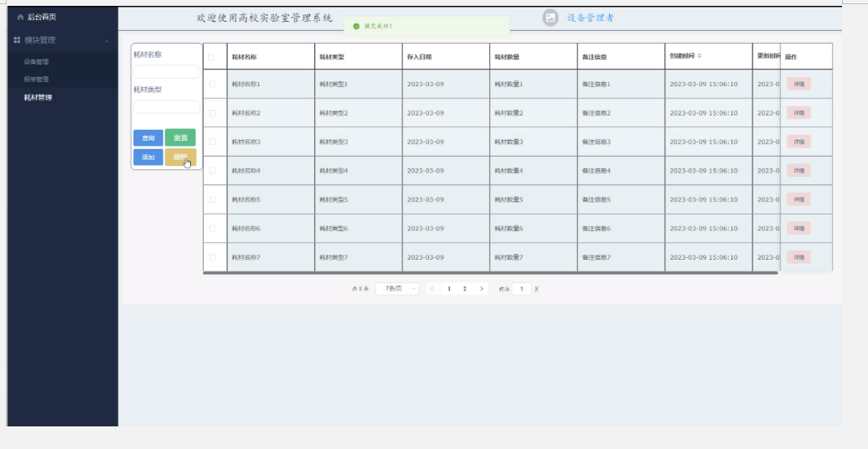This screenshot has width=868, height=449.
Task: Click the next page arrow
Action: (482, 288)
